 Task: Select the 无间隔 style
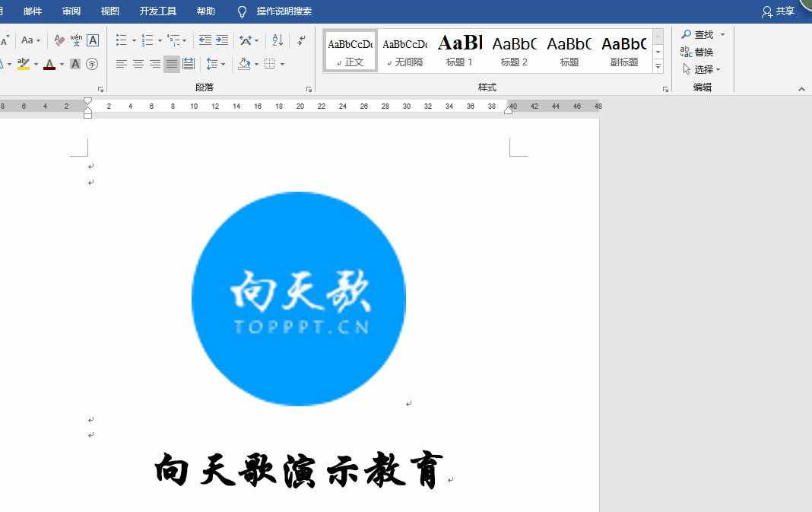pyautogui.click(x=405, y=51)
